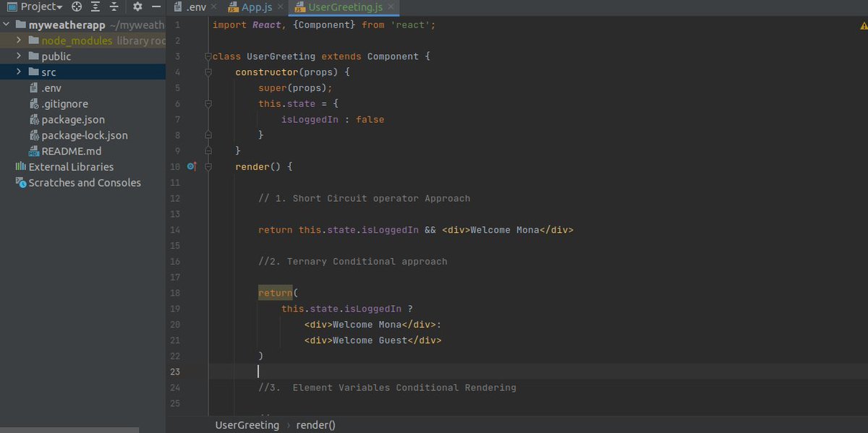Open the Project view dropdown
Image resolution: width=868 pixels, height=433 pixels.
(35, 7)
